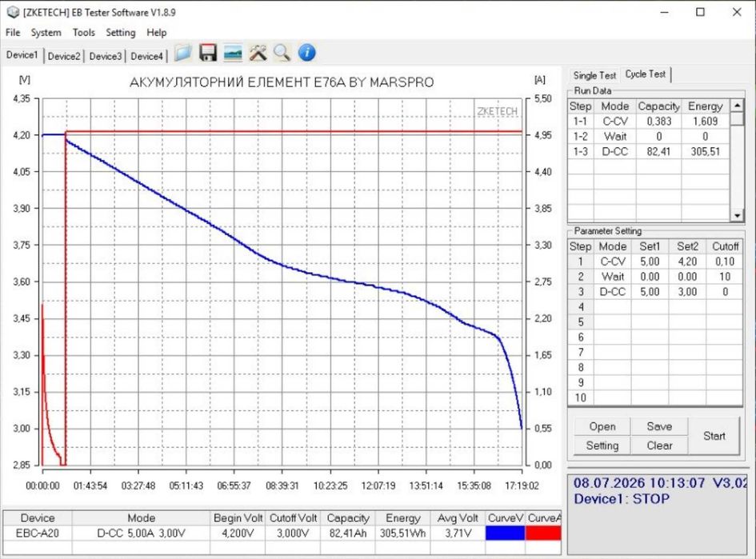Click the Cutoff header in Parameter Setting
The height and width of the screenshot is (559, 756).
click(x=725, y=246)
